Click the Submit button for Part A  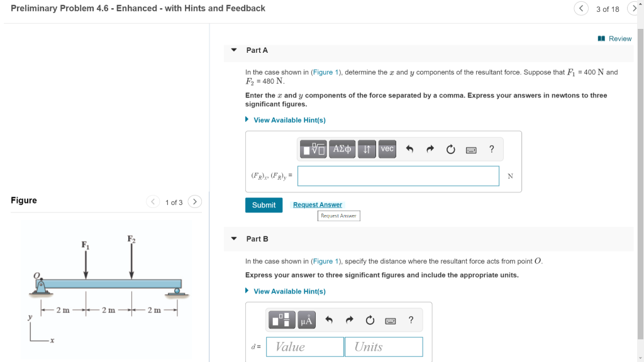click(x=264, y=205)
